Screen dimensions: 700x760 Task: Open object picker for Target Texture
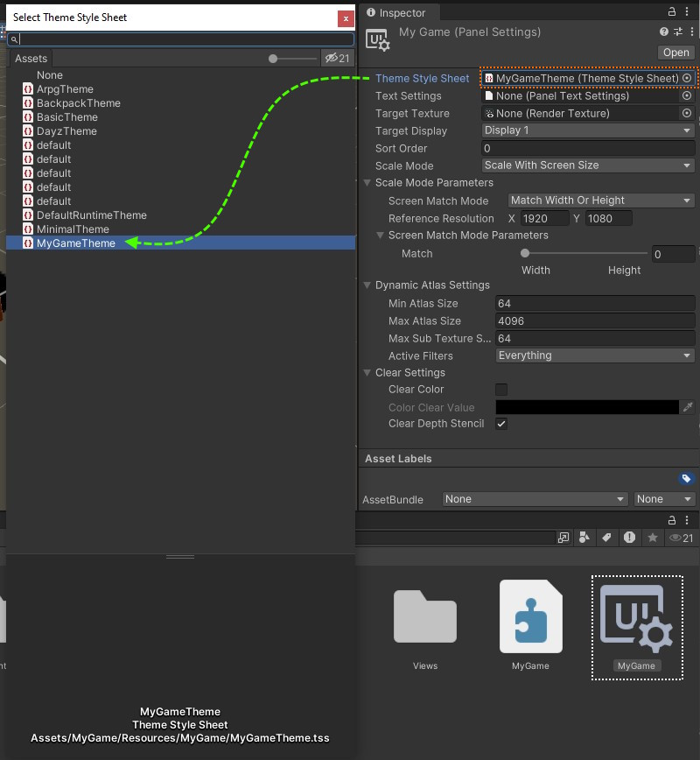[x=687, y=114]
